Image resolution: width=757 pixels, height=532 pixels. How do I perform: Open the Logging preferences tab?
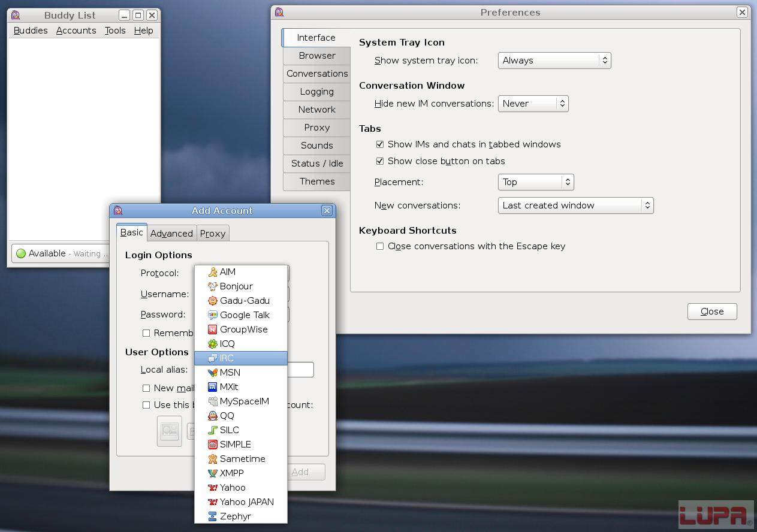(317, 92)
